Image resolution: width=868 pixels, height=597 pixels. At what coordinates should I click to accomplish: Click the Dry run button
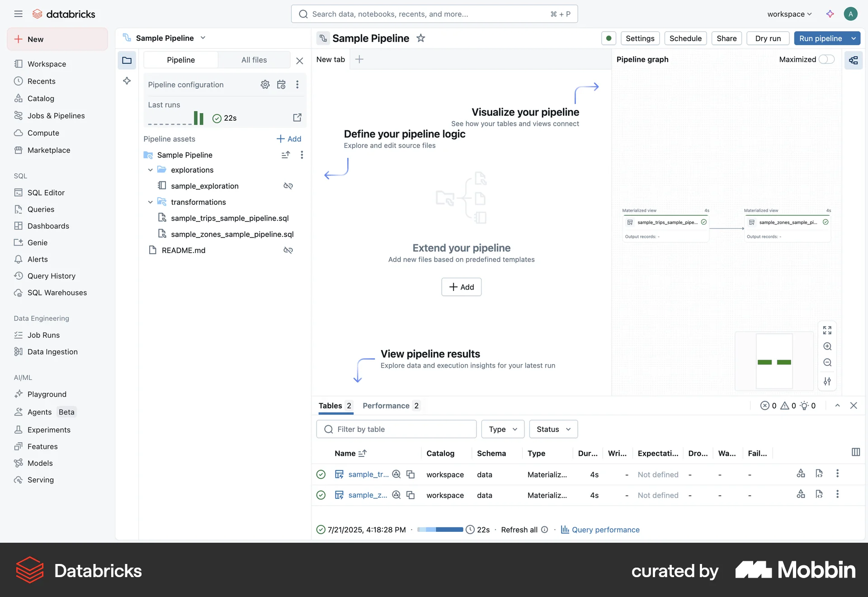tap(768, 38)
